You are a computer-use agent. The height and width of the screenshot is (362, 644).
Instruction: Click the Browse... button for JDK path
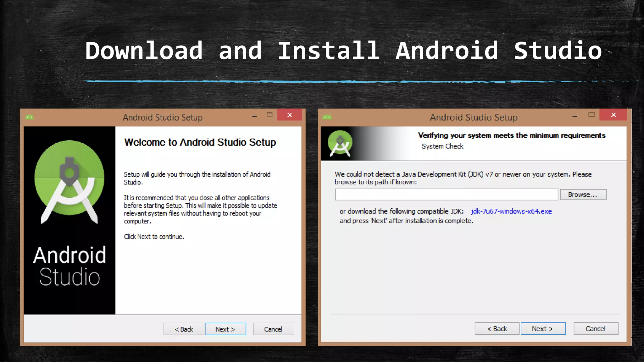583,195
